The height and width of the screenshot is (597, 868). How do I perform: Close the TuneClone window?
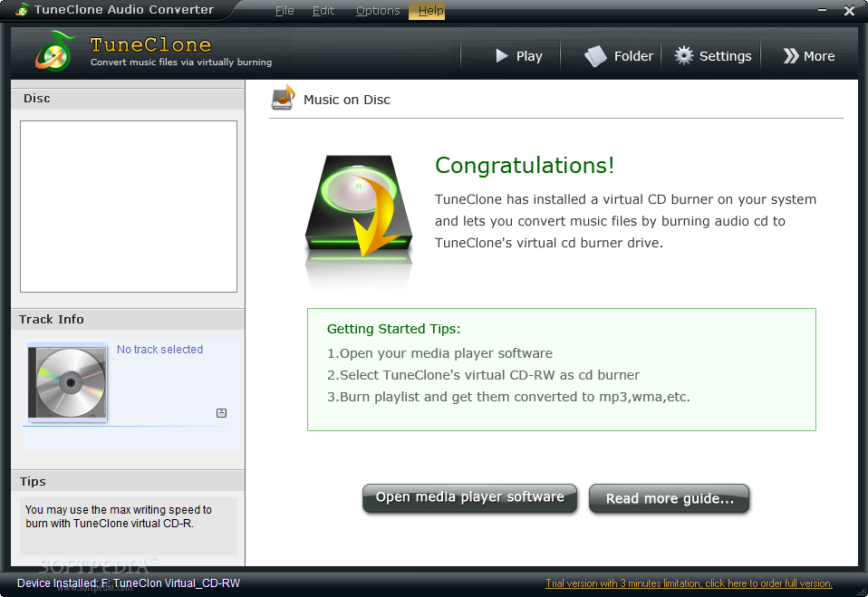click(x=849, y=11)
